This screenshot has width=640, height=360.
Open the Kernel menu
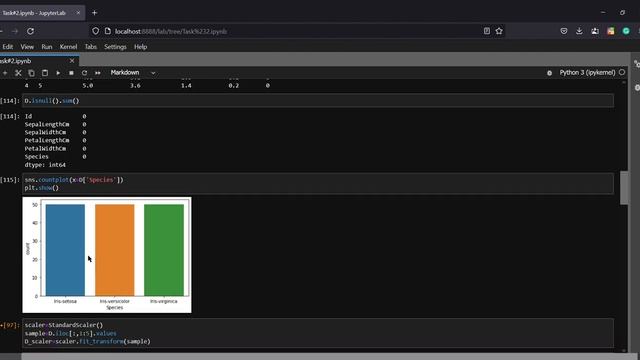point(68,47)
